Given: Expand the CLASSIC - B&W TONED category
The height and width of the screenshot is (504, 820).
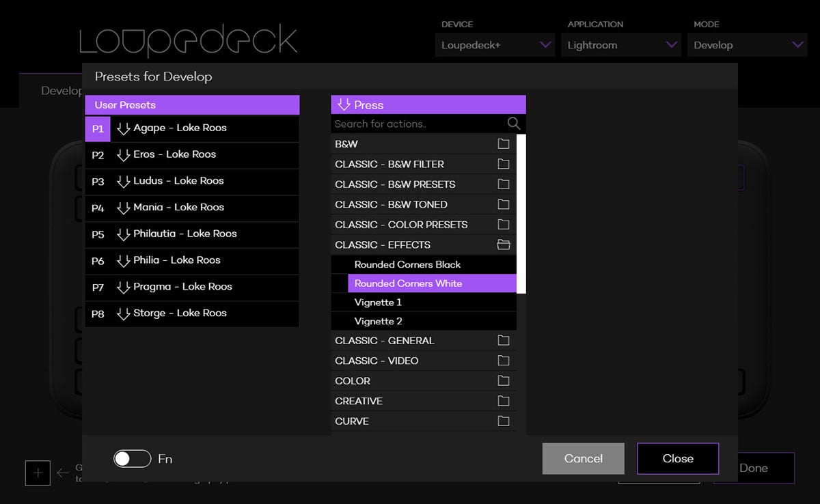Looking at the screenshot, I should pyautogui.click(x=424, y=204).
